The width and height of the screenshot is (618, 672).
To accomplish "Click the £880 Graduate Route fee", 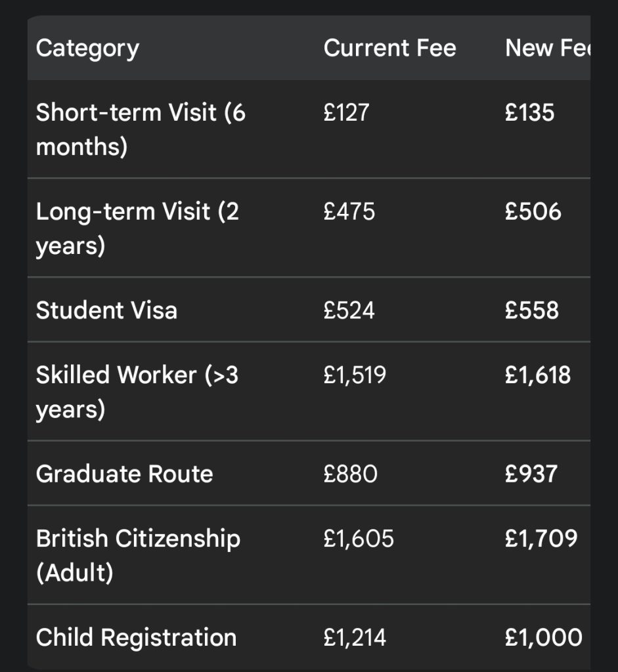I will click(351, 474).
